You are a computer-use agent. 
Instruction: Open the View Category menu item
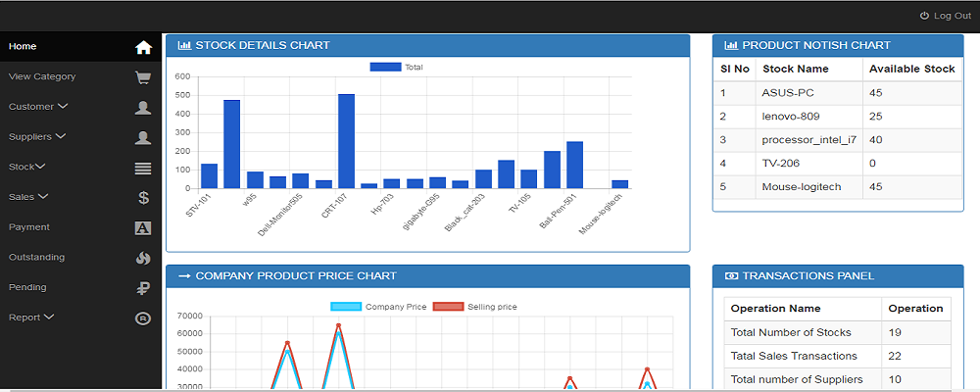point(42,76)
